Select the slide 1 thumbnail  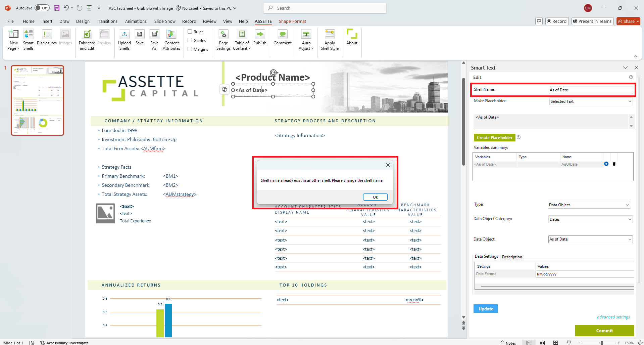[37, 100]
